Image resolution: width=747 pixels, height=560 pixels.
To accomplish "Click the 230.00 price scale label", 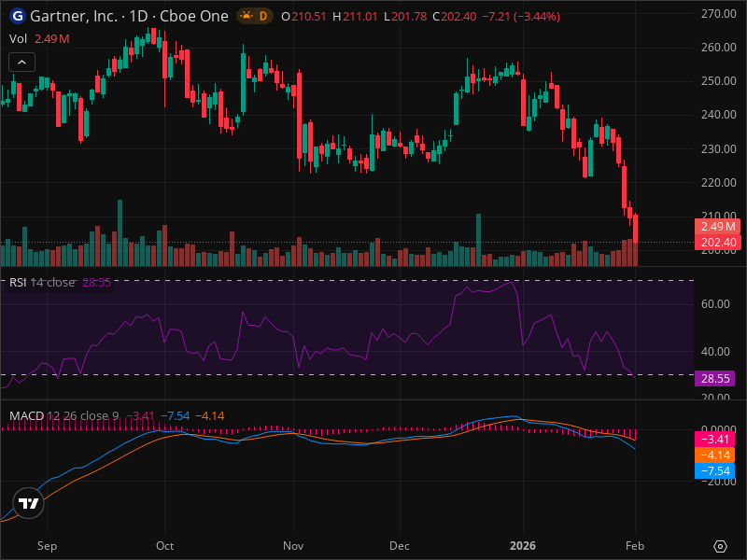I will click(x=719, y=149).
